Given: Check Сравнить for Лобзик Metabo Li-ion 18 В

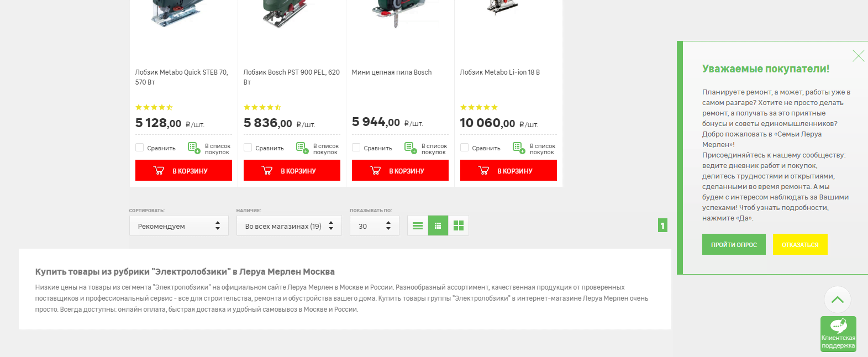Looking at the screenshot, I should pyautogui.click(x=465, y=148).
